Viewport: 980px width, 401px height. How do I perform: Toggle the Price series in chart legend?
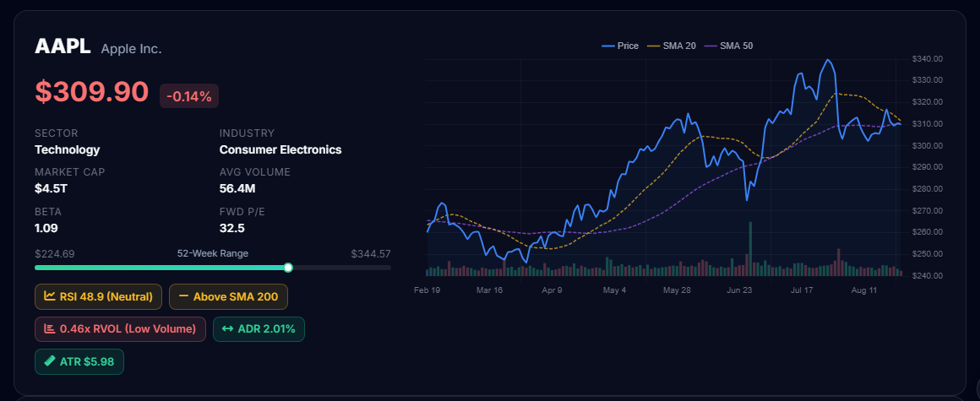620,46
